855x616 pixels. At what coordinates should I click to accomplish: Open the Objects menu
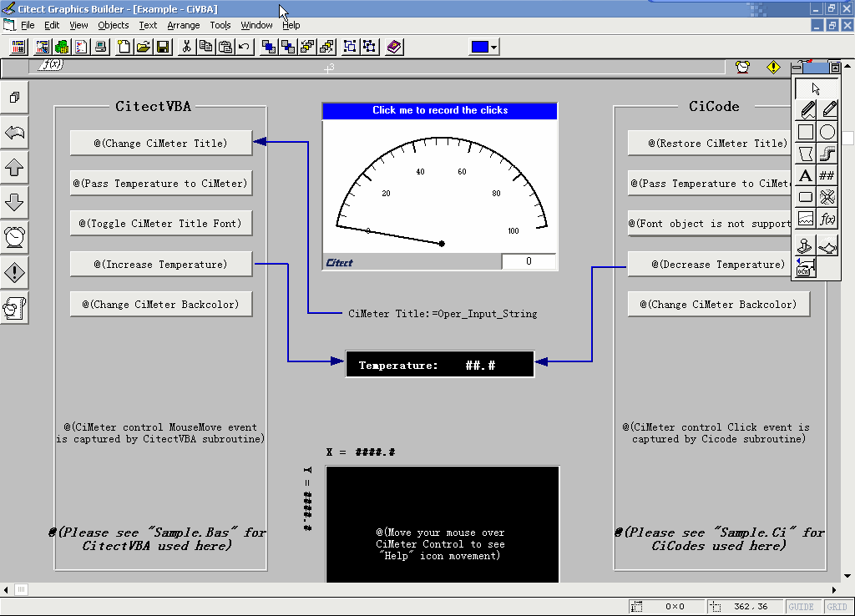tap(114, 25)
